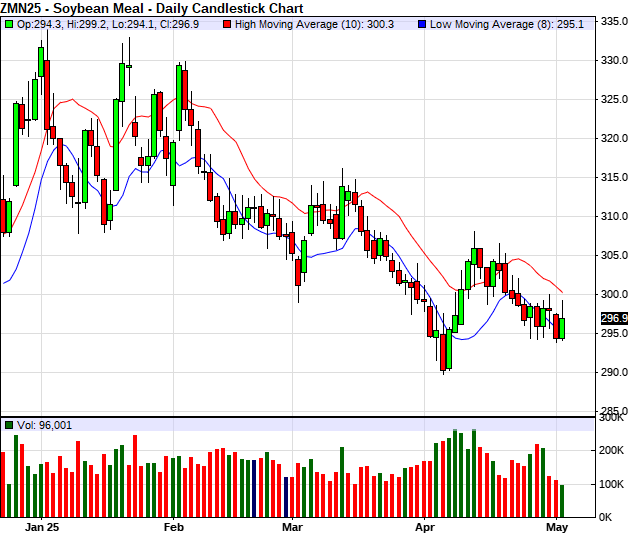Image resolution: width=640 pixels, height=536 pixels.
Task: Click the 300.0 price axis label
Action: [614, 294]
